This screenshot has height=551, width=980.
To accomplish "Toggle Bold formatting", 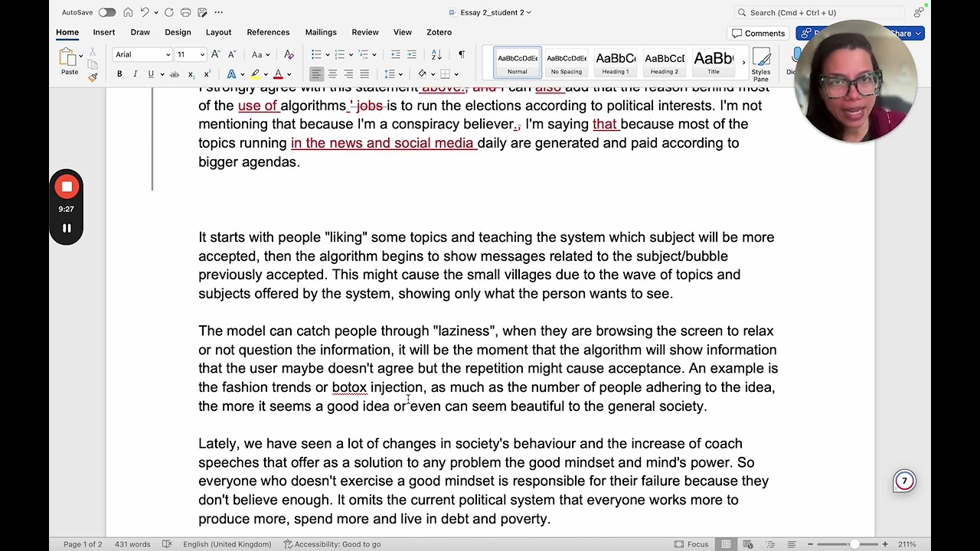I will coord(119,74).
